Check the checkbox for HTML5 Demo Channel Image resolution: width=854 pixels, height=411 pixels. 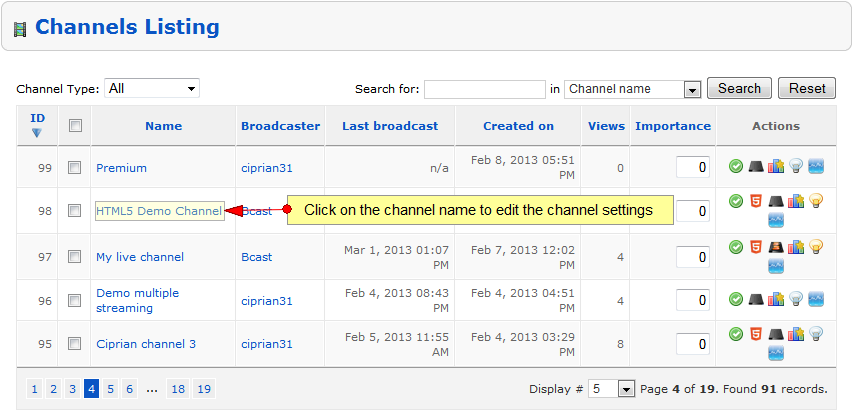(x=75, y=210)
